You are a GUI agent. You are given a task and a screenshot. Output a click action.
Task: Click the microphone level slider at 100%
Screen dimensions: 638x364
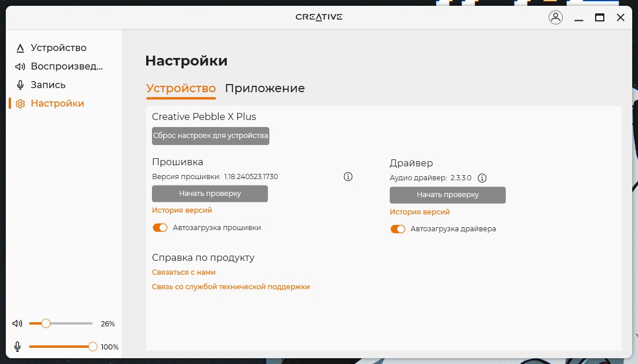tap(63, 347)
